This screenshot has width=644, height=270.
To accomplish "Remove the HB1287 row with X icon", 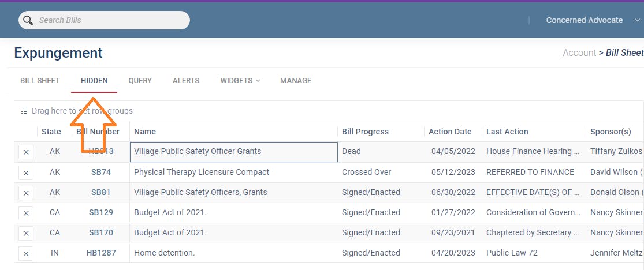I will 26,253.
